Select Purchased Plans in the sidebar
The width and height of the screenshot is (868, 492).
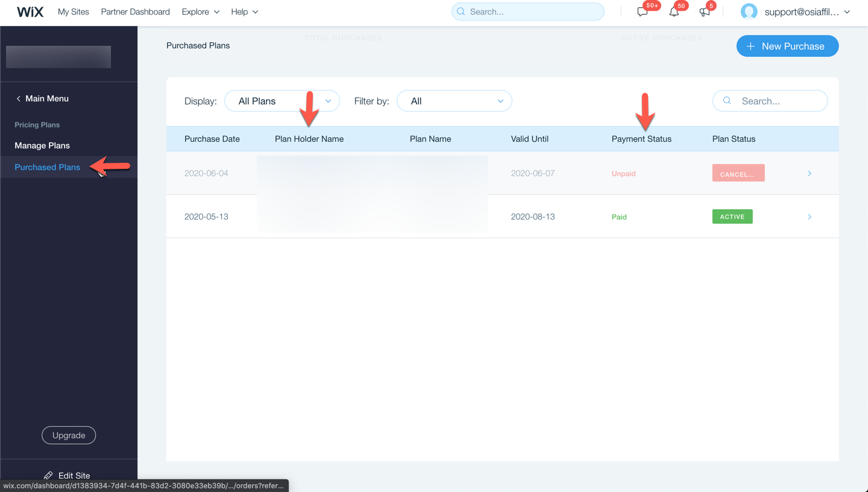47,167
